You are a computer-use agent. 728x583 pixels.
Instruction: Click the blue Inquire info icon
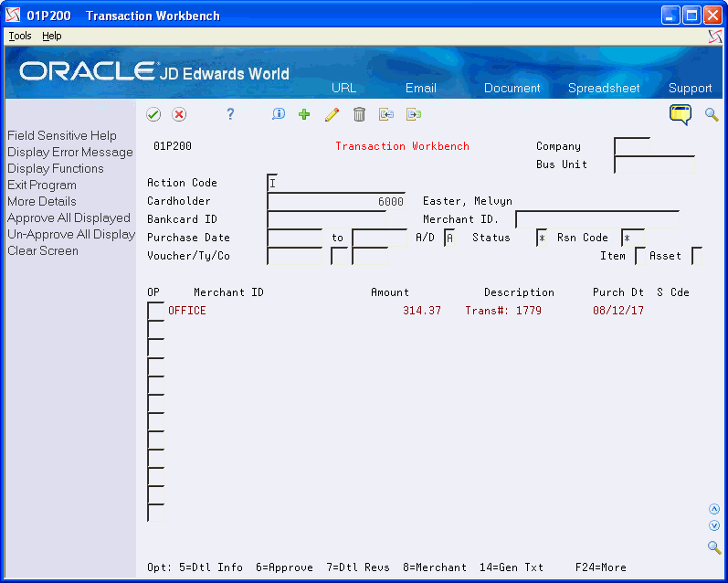279,114
